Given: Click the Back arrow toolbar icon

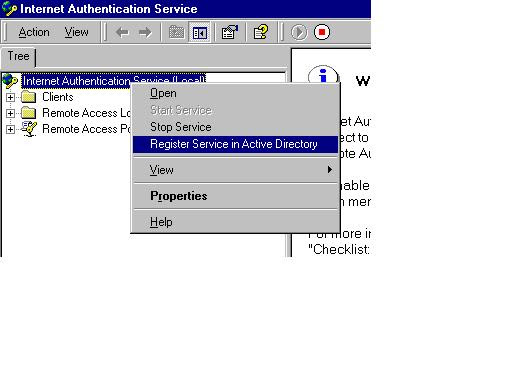Looking at the screenshot, I should tap(122, 32).
